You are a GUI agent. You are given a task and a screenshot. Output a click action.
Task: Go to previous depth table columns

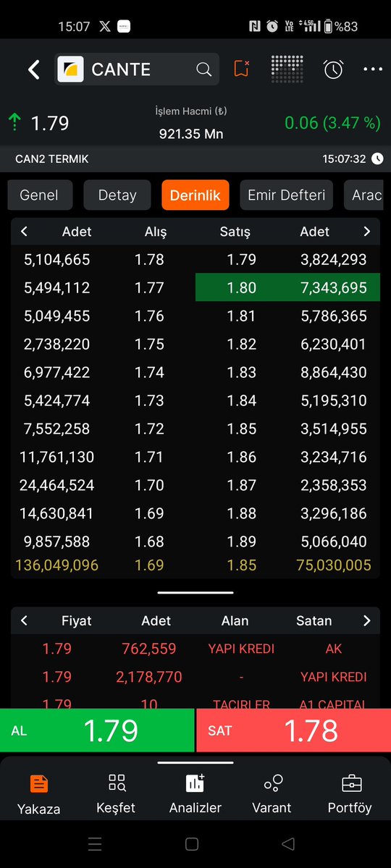click(x=24, y=232)
